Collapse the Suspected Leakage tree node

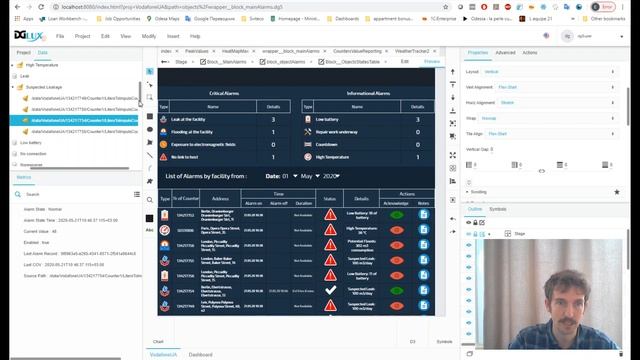coord(13,87)
